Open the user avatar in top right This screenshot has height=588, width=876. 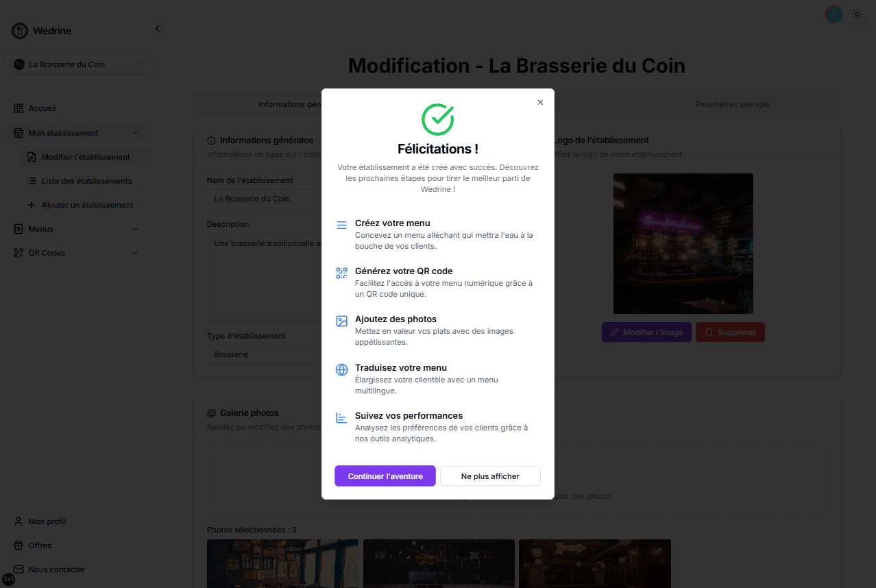834,14
